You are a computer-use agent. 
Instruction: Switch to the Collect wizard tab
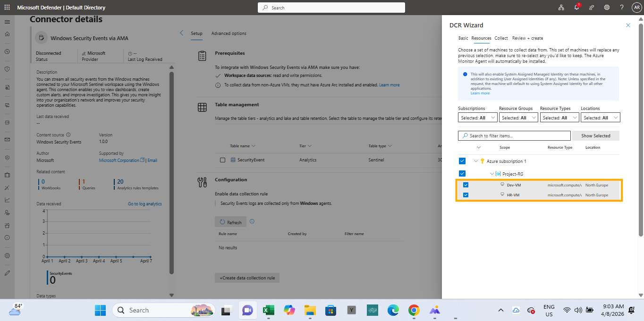501,38
